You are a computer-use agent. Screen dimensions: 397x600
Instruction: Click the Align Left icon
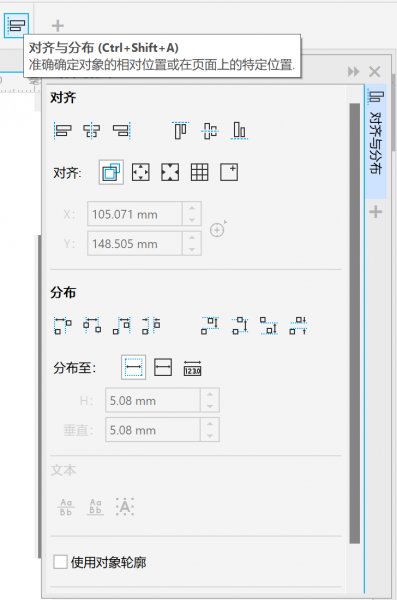tap(62, 130)
